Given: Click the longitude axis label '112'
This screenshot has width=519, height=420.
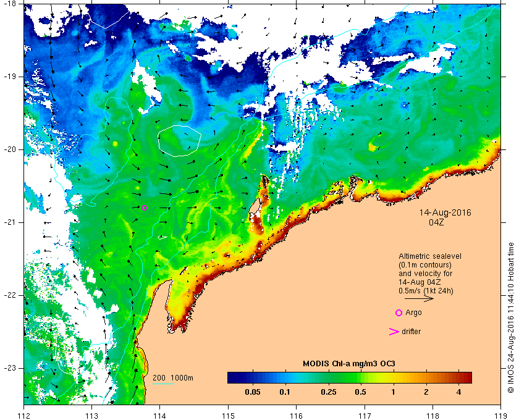Looking at the screenshot, I should pos(24,416).
